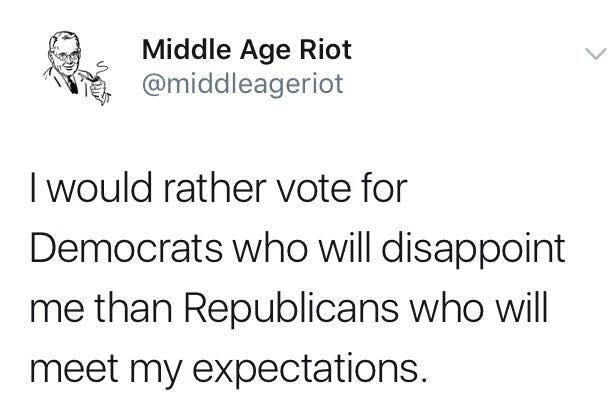Visit the @middleageriot handle link

tap(243, 84)
